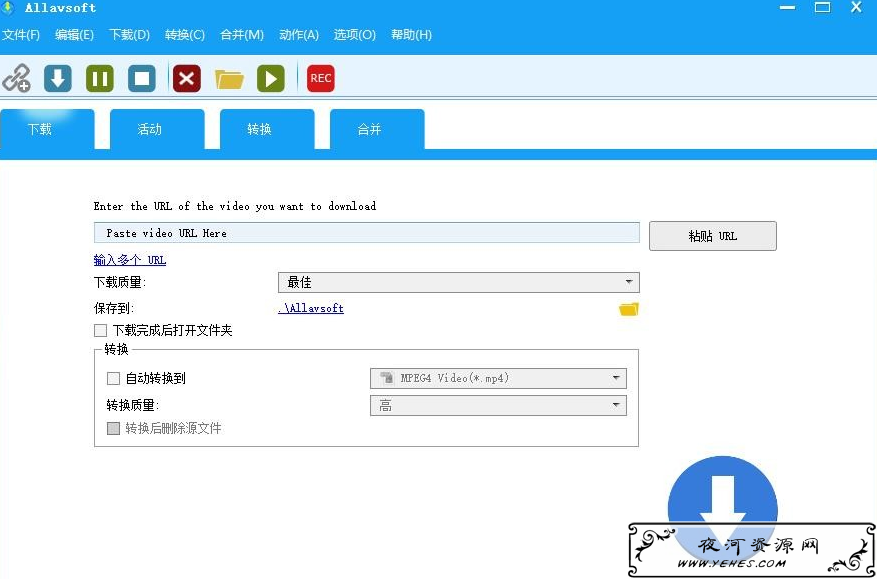Expand the 转换质量 dropdown set to 高
Screen dimensions: 877x579
click(x=498, y=406)
